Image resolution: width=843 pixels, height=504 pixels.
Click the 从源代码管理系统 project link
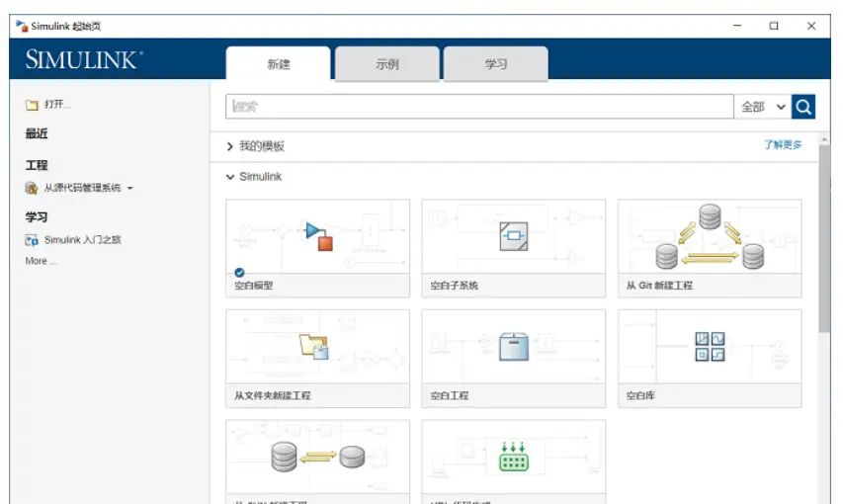tap(82, 188)
